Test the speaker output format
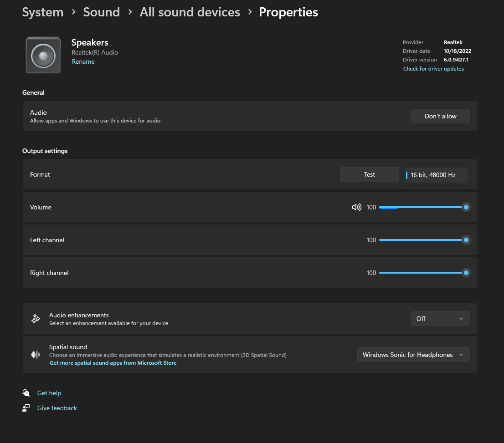504x443 pixels. 369,174
